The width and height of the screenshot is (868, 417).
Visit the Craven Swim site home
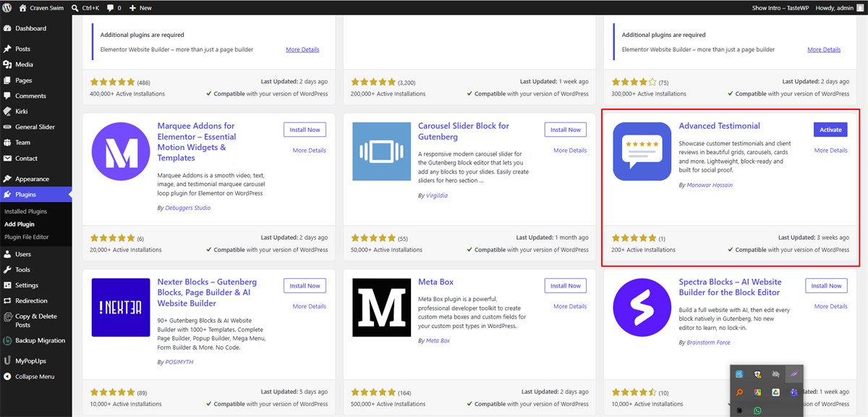(41, 7)
